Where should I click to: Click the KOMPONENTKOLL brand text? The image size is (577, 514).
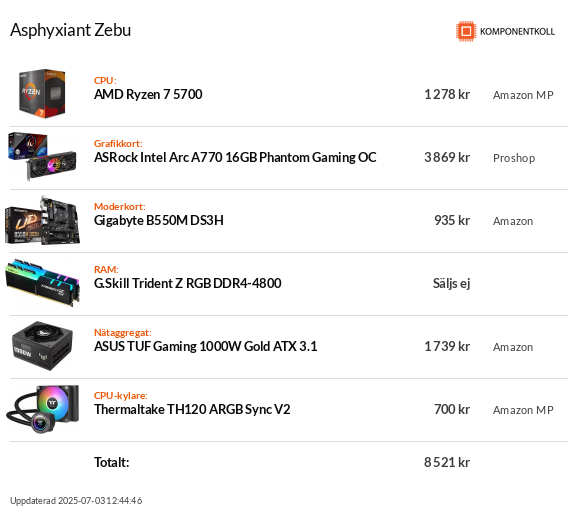pyautogui.click(x=517, y=32)
